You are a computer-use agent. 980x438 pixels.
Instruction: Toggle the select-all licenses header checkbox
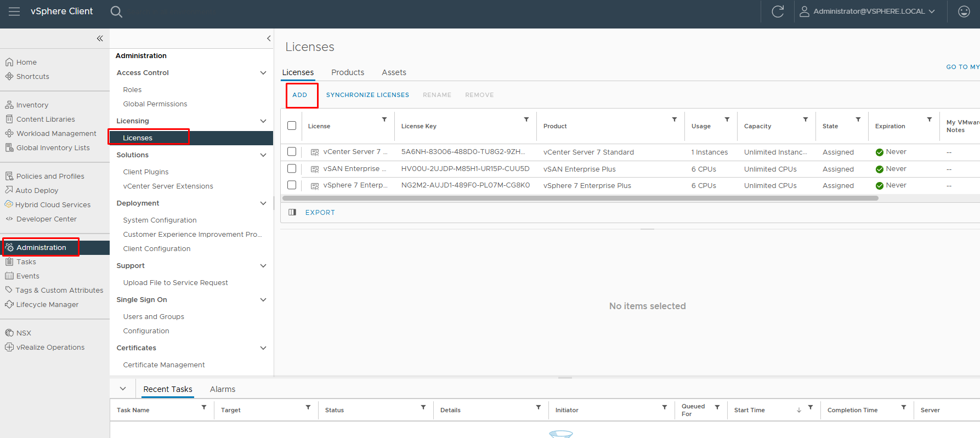point(292,126)
